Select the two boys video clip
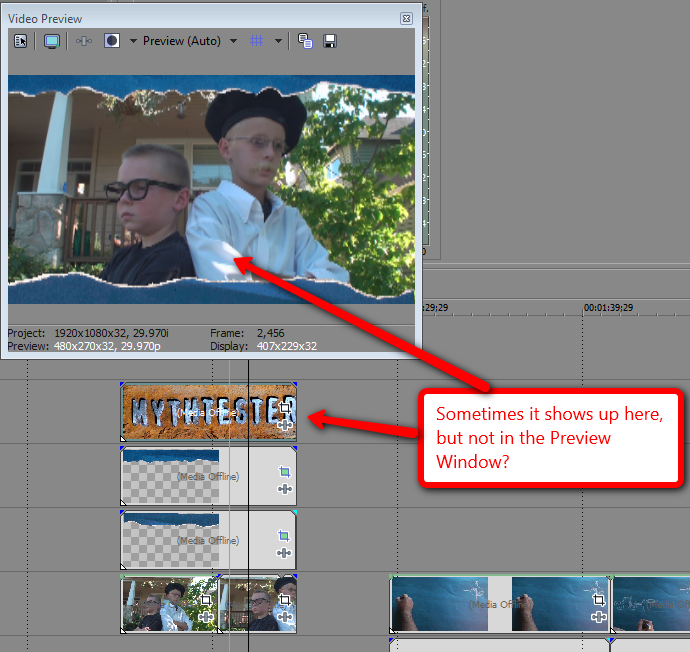This screenshot has height=652, width=690. click(x=165, y=603)
